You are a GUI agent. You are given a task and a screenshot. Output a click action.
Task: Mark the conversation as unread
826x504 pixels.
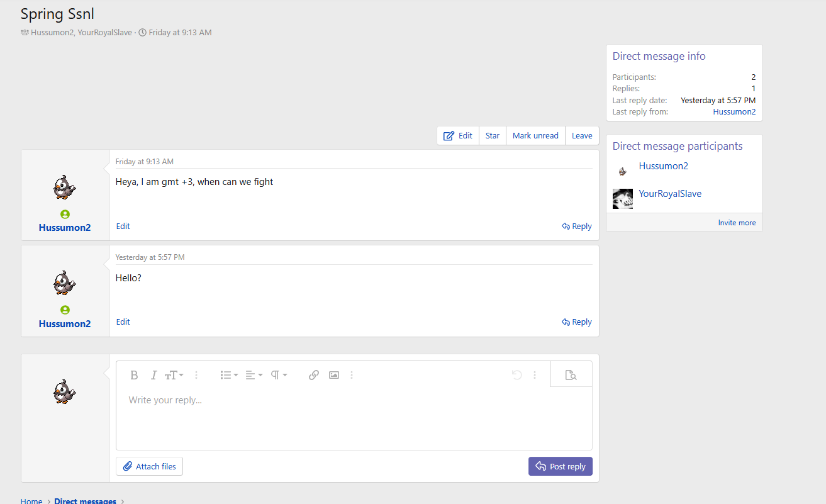(535, 135)
